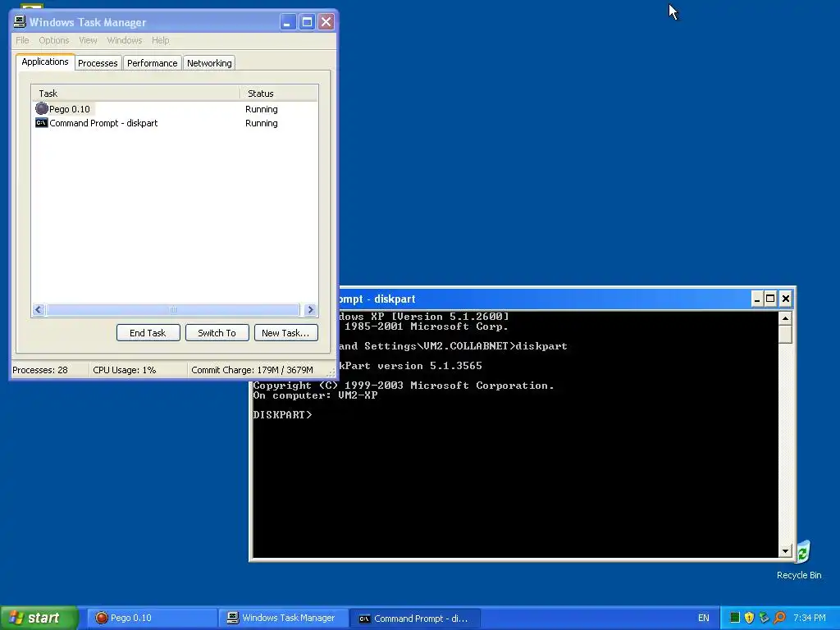Viewport: 840px width, 630px height.
Task: Select the Applications tab
Action: [x=45, y=62]
